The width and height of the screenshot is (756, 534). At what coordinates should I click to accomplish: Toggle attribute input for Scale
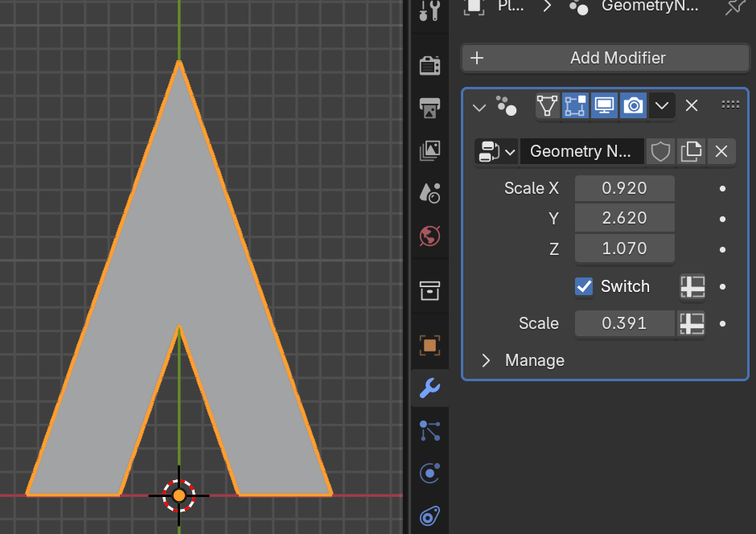692,323
